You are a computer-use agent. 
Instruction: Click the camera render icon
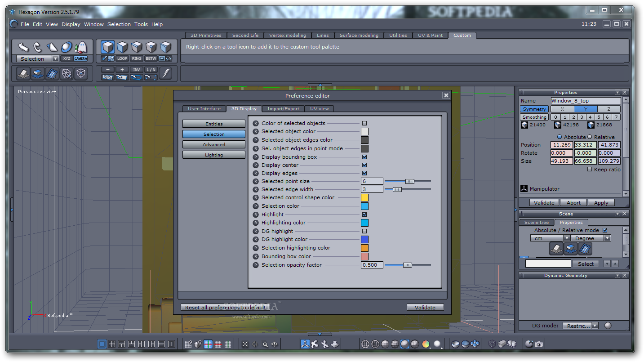pyautogui.click(x=538, y=344)
